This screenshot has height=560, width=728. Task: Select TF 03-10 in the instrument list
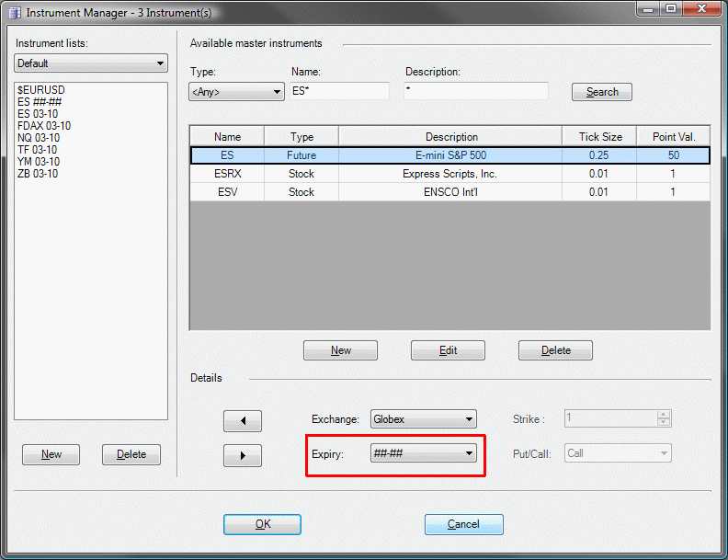click(x=37, y=150)
